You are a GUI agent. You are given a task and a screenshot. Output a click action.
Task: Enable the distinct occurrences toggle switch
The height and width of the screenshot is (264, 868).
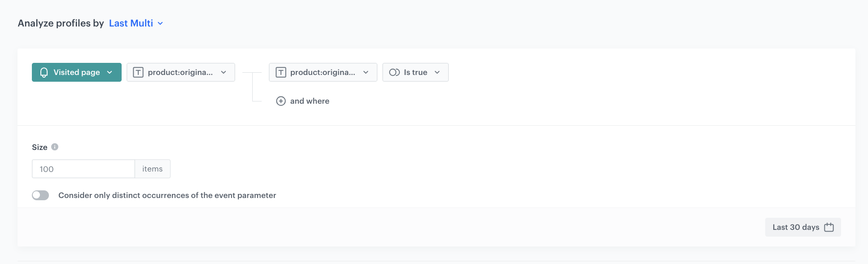click(40, 195)
